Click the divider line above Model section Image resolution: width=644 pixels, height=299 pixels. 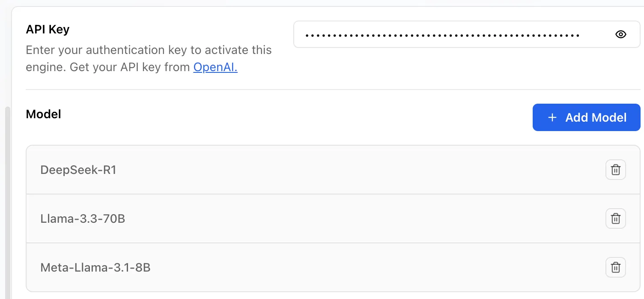333,90
